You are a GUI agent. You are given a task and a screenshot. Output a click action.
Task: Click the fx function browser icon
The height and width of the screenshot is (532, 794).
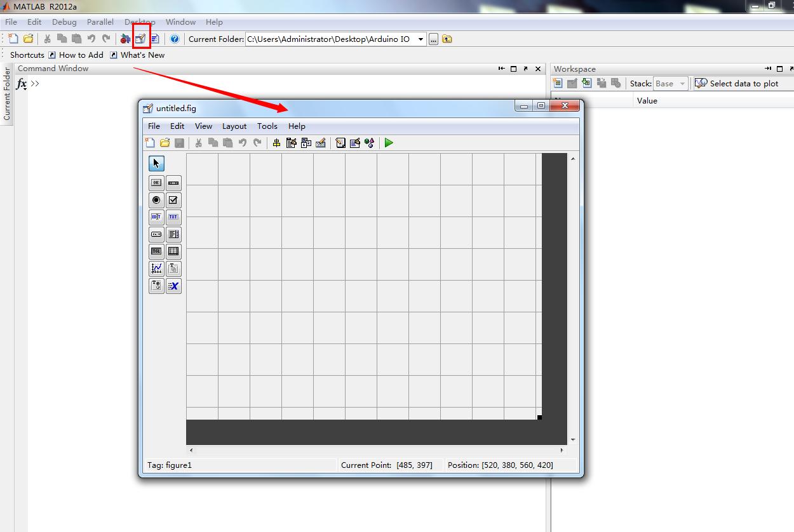pos(21,83)
